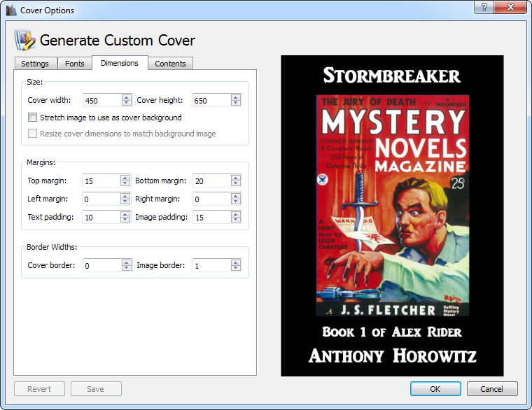
Task: Select the Dimensions tab
Action: [120, 63]
